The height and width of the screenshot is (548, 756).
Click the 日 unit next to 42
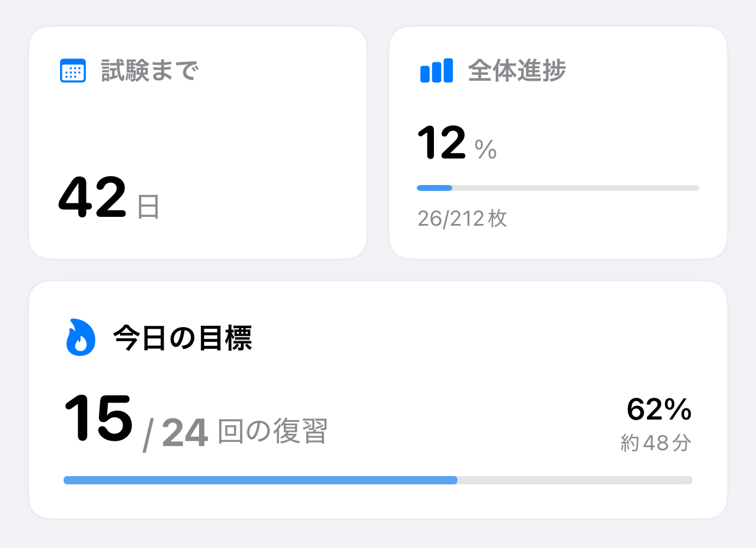click(x=148, y=207)
